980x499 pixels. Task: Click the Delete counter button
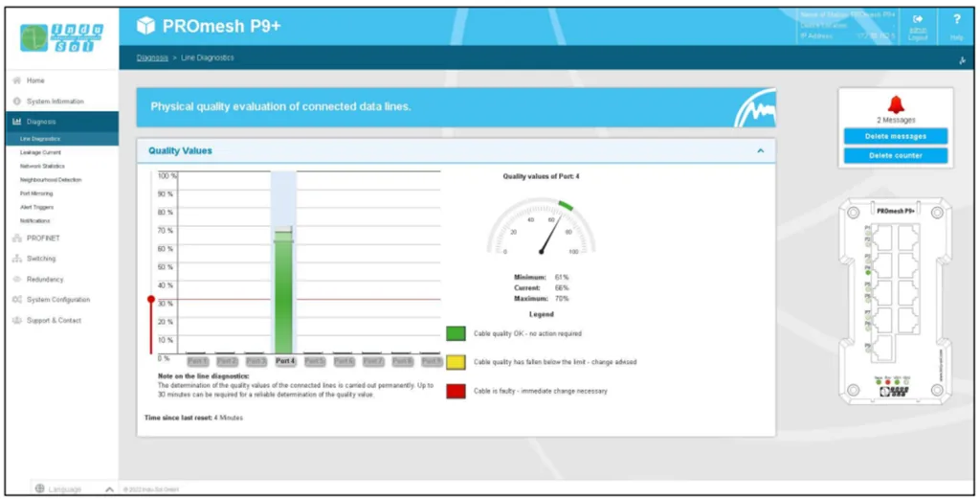896,156
